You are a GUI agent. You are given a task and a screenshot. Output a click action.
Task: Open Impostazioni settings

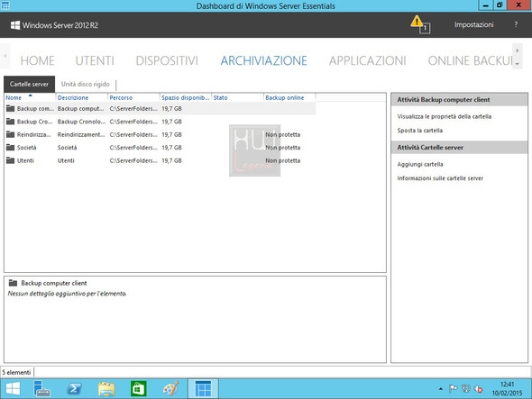pos(473,24)
